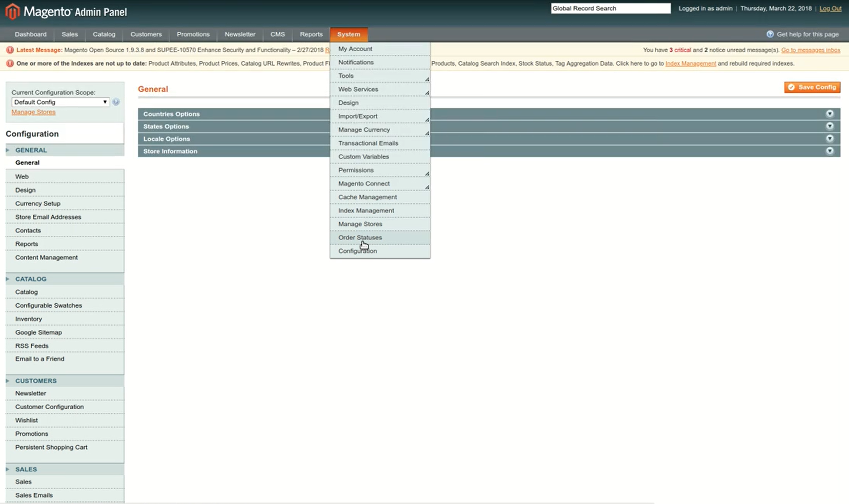Click the Save Config button
Screen dimensions: 849x504
pyautogui.click(x=812, y=87)
